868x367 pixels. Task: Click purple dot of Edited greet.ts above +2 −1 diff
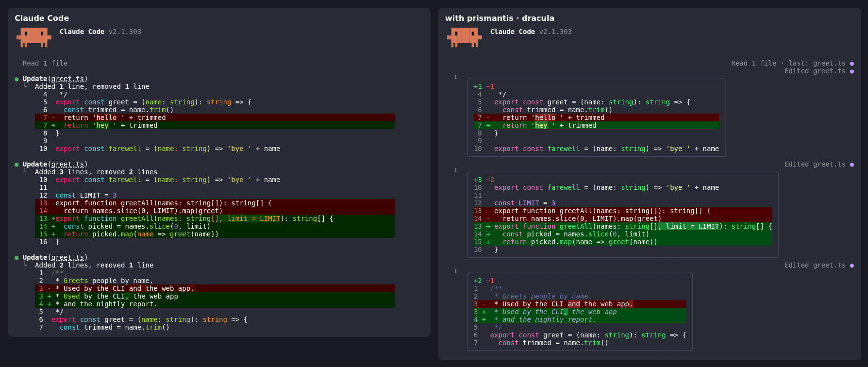852,266
